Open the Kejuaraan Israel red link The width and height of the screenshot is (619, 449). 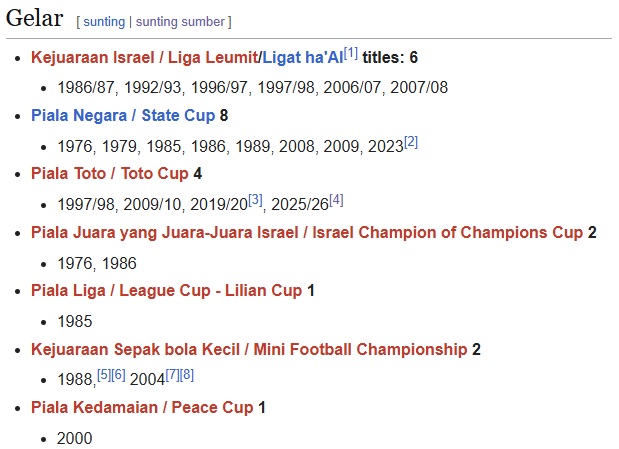(91, 58)
